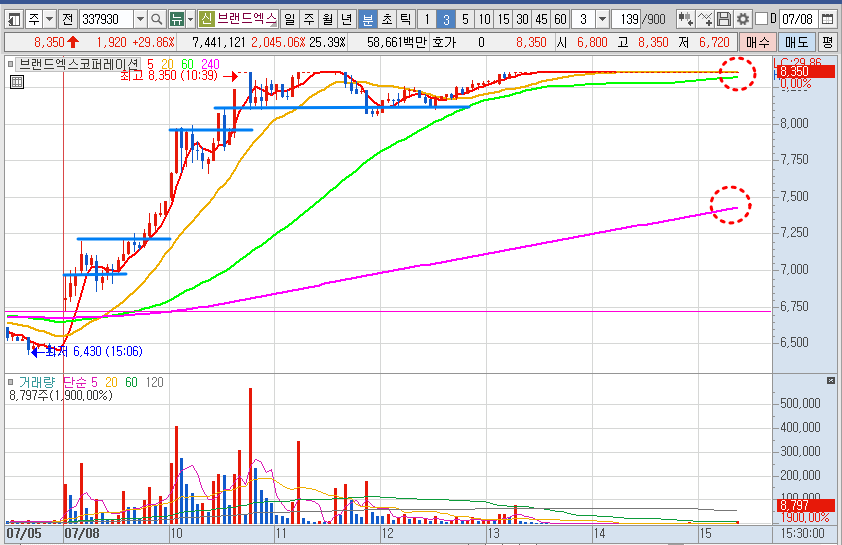Open chart settings gear icon
The width and height of the screenshot is (842, 545).
[743, 20]
